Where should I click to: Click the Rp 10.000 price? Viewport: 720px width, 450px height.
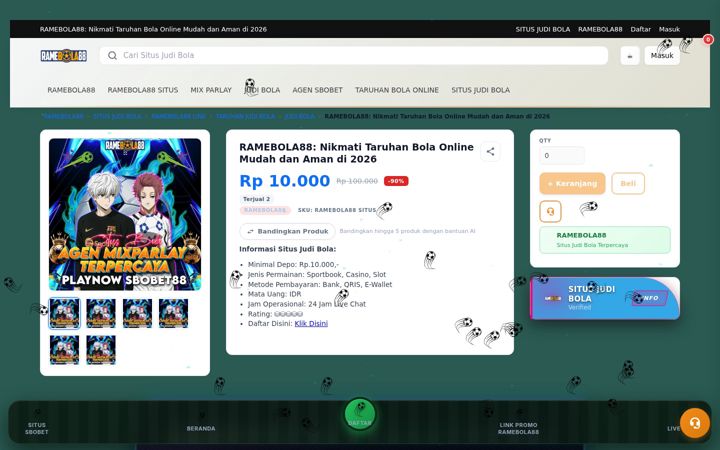(x=285, y=181)
